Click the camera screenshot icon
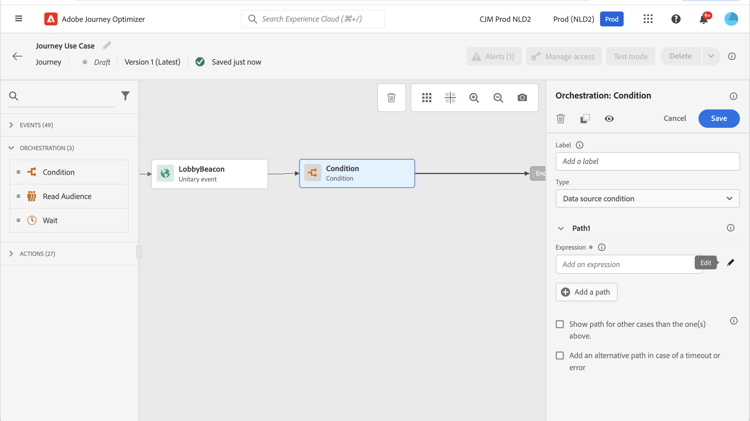The height and width of the screenshot is (421, 750). (522, 98)
